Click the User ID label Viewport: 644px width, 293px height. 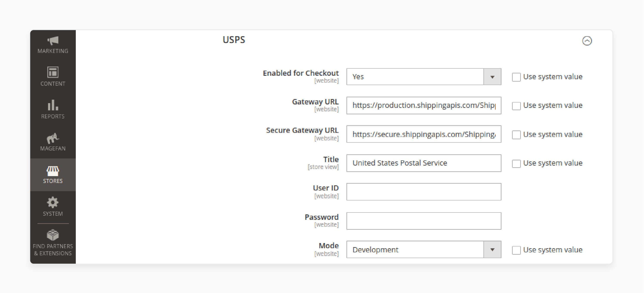pyautogui.click(x=326, y=188)
